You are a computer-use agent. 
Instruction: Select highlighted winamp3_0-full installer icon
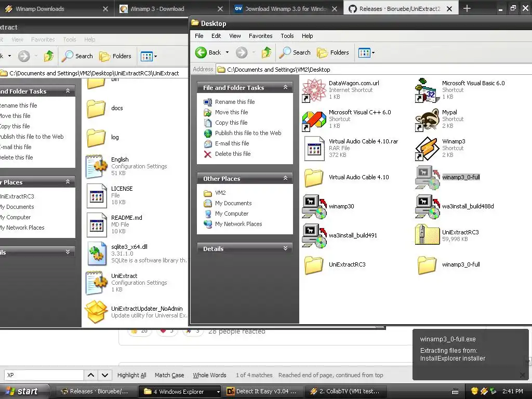[427, 178]
